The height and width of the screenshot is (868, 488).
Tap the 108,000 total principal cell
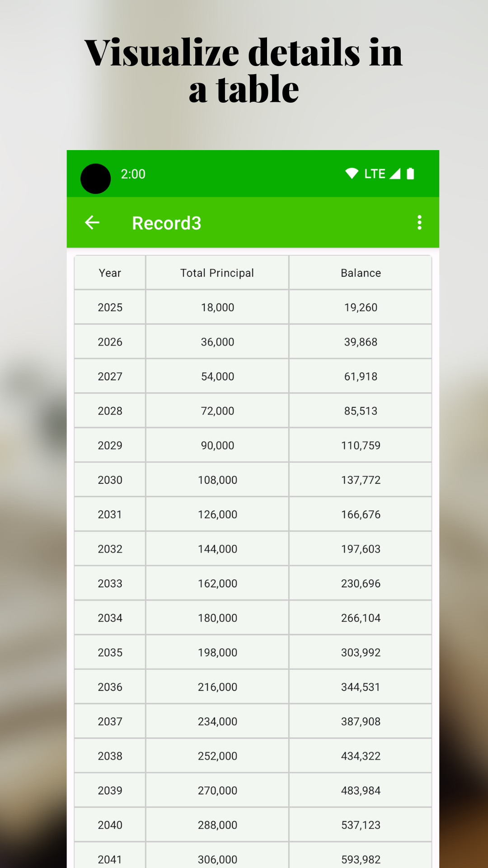tap(217, 480)
